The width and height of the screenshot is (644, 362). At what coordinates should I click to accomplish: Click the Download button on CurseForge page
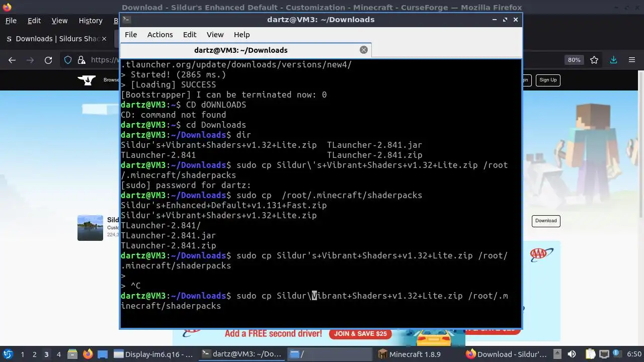546,221
